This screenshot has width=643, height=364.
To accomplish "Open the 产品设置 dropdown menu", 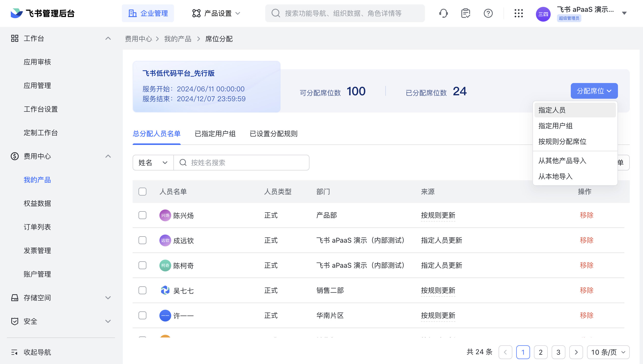I will pos(238,13).
